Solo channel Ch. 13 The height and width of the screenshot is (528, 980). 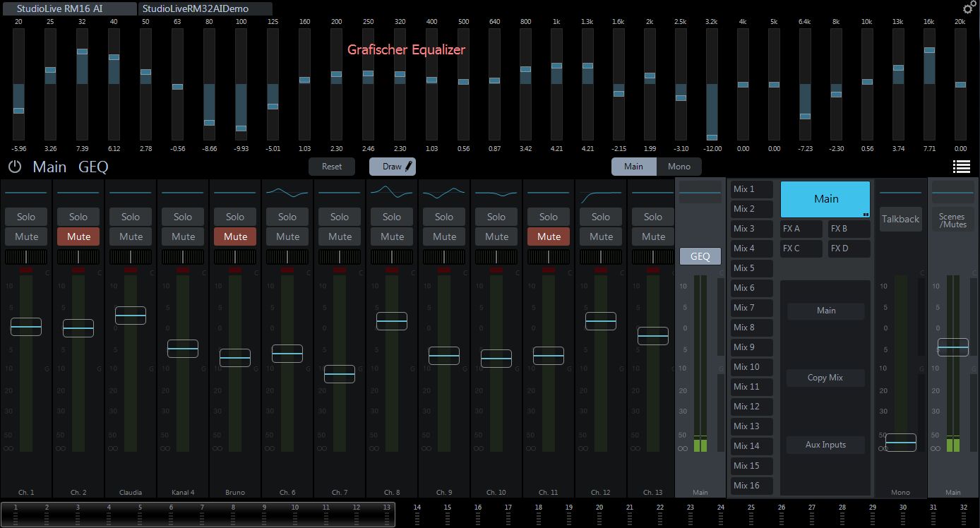point(653,217)
